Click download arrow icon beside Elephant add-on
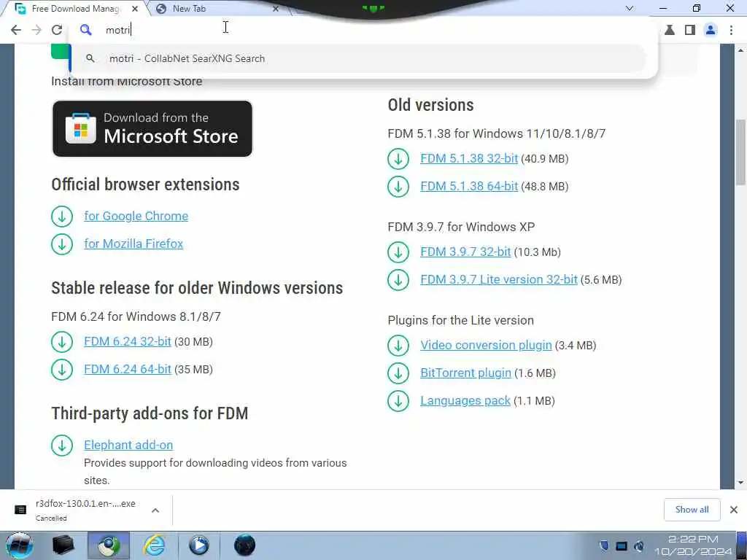The width and height of the screenshot is (747, 560). point(62,446)
